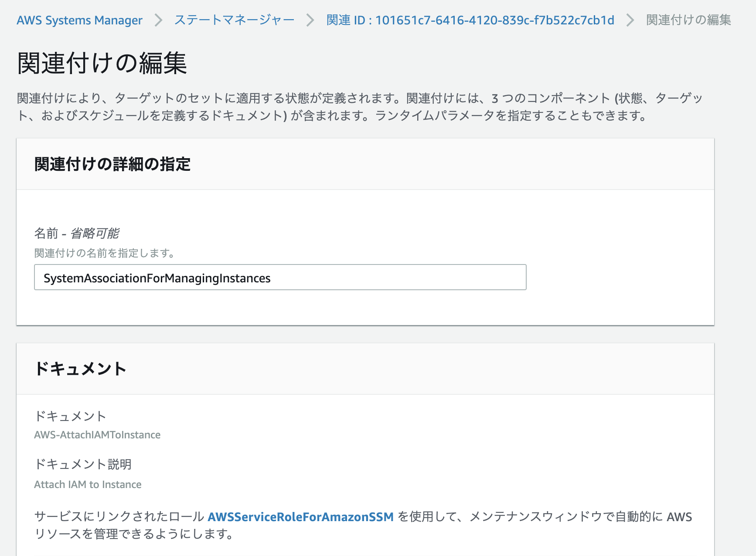This screenshot has height=556, width=756.
Task: Click the 名前 - 省略可能 field label
Action: (78, 233)
